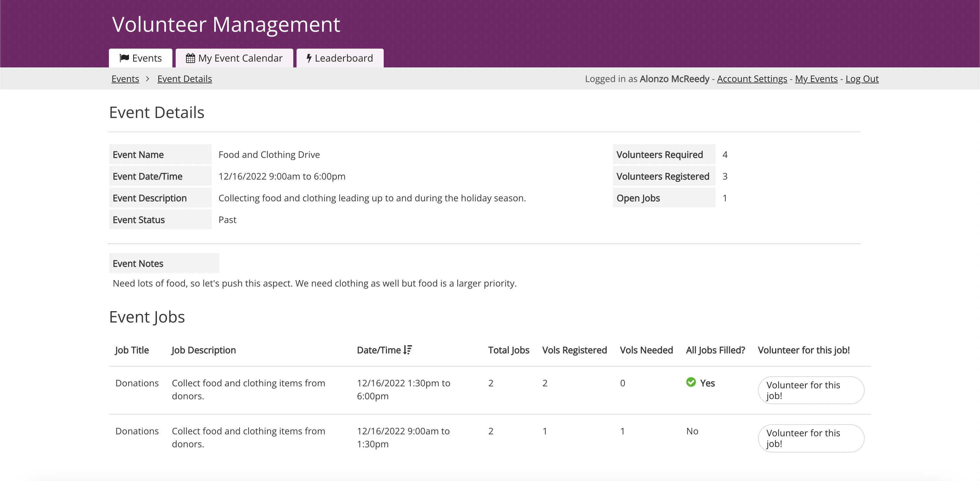Click the green checkmark in All Jobs Filled column
980x481 pixels.
[x=691, y=383]
